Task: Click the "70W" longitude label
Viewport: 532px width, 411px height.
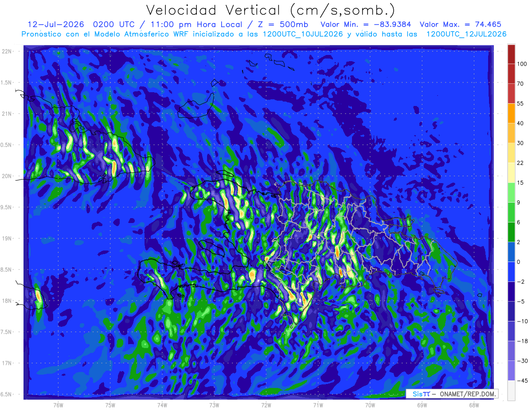Action: (370, 405)
